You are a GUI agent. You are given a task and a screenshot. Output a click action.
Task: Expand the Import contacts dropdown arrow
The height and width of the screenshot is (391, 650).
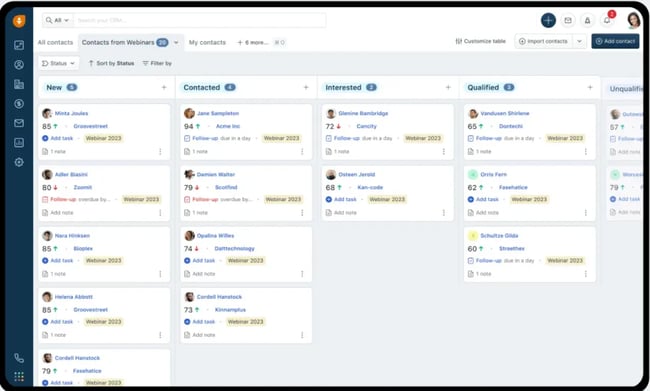580,41
